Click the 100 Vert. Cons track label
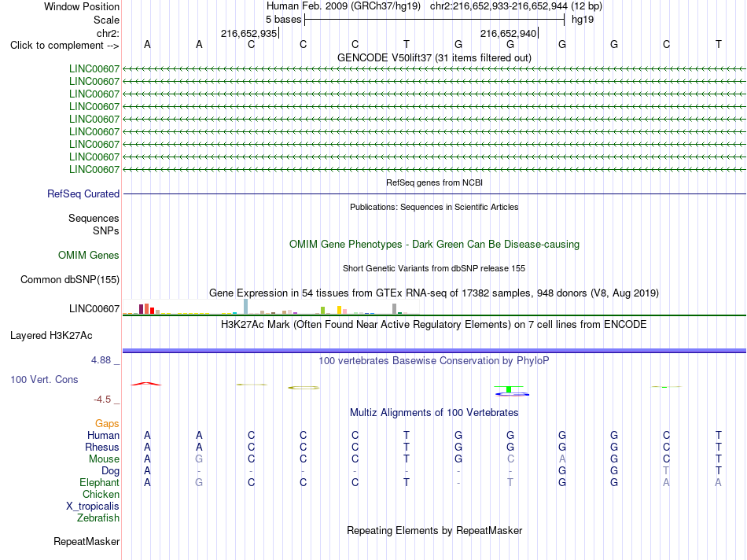The height and width of the screenshot is (560, 747). [x=44, y=379]
